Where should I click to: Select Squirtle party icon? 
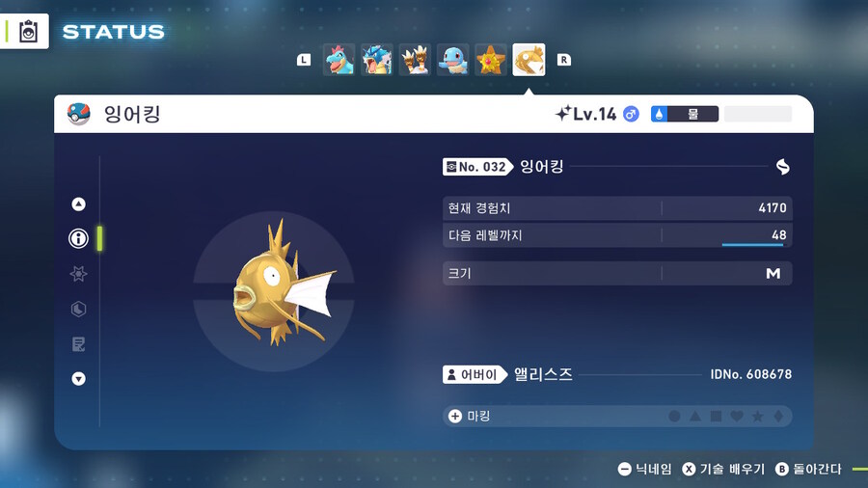pyautogui.click(x=453, y=60)
